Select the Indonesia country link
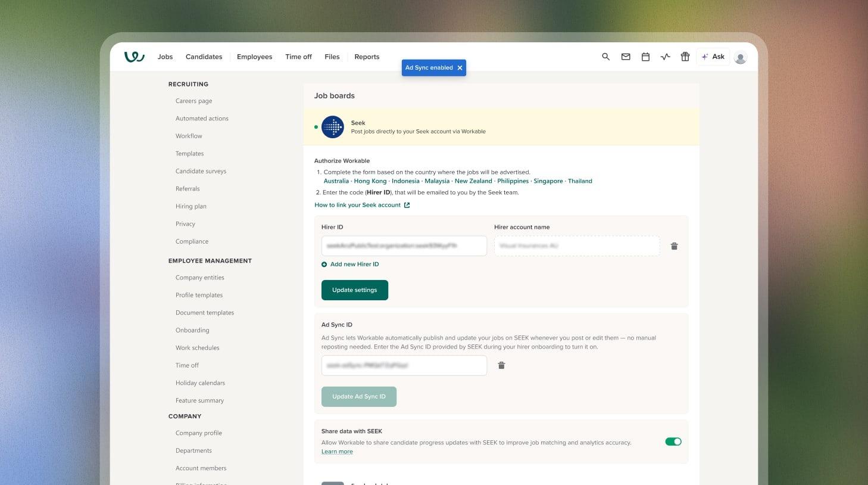 pyautogui.click(x=405, y=181)
